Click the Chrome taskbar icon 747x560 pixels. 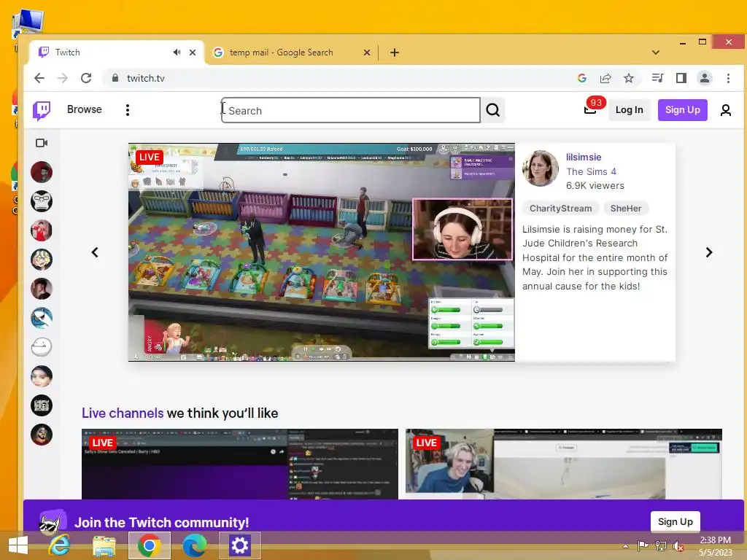[x=149, y=545]
